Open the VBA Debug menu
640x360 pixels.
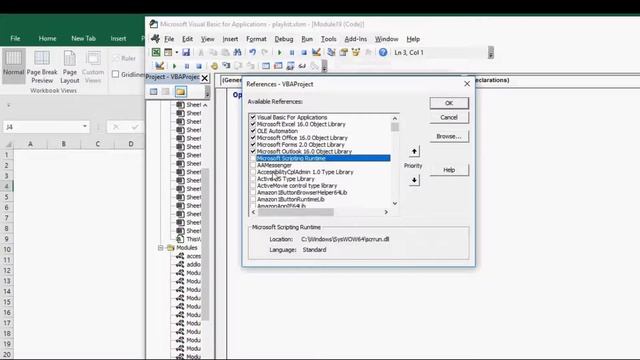coord(284,39)
